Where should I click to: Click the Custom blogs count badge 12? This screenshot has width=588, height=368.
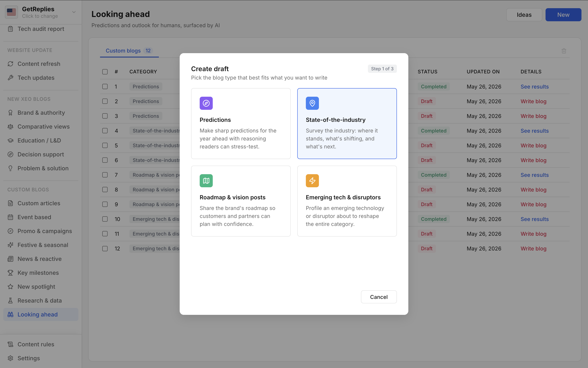tap(148, 51)
